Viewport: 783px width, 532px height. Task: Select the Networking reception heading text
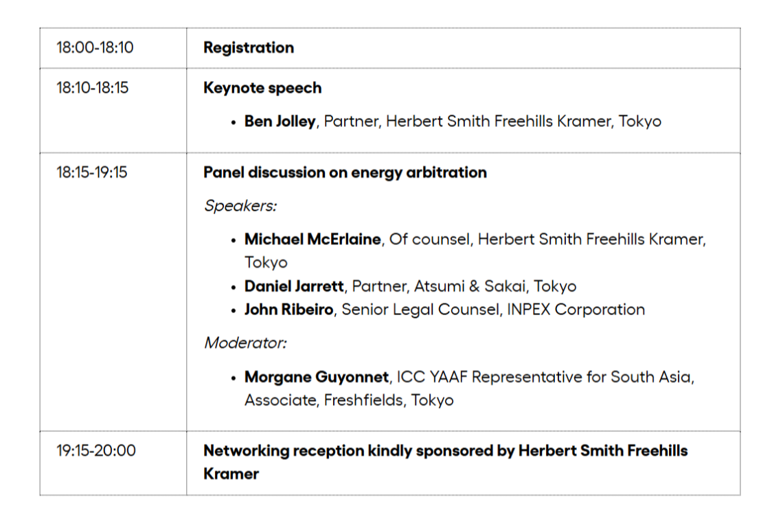coord(445,451)
